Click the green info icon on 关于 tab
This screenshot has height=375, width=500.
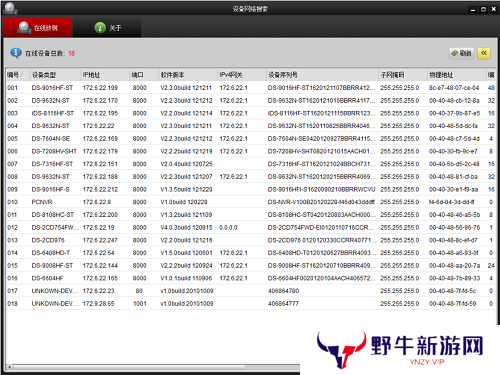[x=100, y=28]
